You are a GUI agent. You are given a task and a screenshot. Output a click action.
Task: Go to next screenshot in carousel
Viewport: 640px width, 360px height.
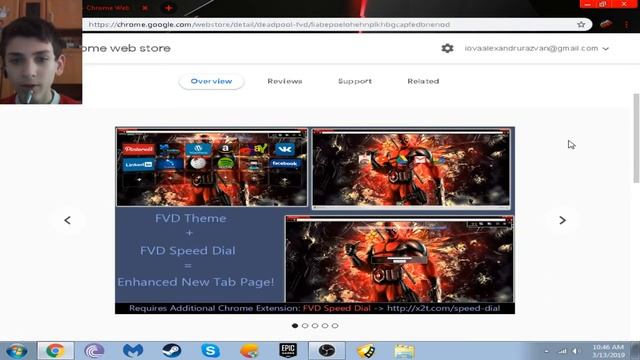pos(562,220)
